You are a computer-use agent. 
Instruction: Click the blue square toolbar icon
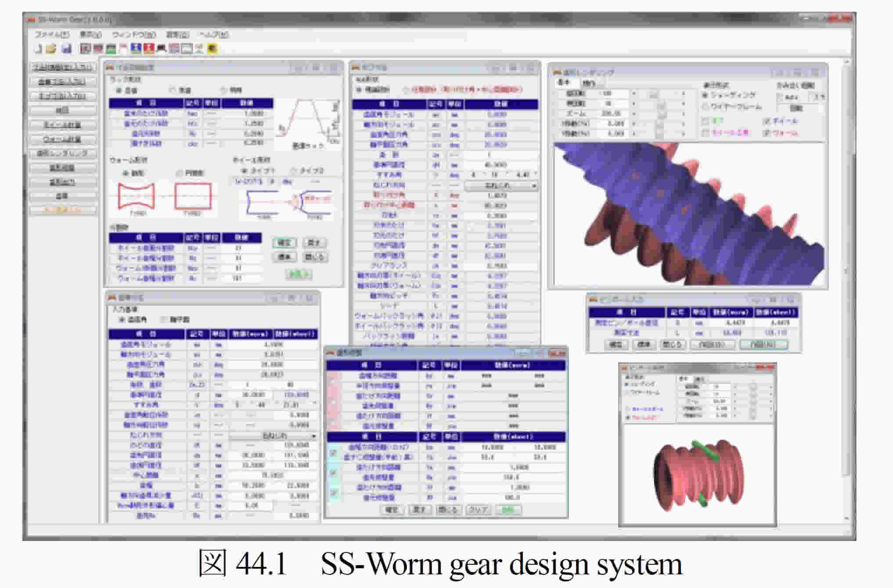136,48
